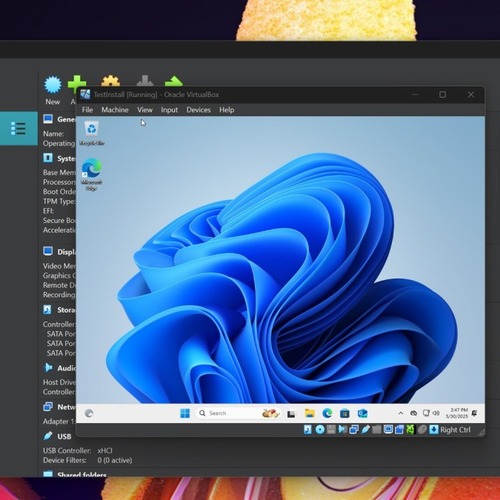Open Task View from the guest taskbar
The height and width of the screenshot is (500, 500).
coord(291,414)
